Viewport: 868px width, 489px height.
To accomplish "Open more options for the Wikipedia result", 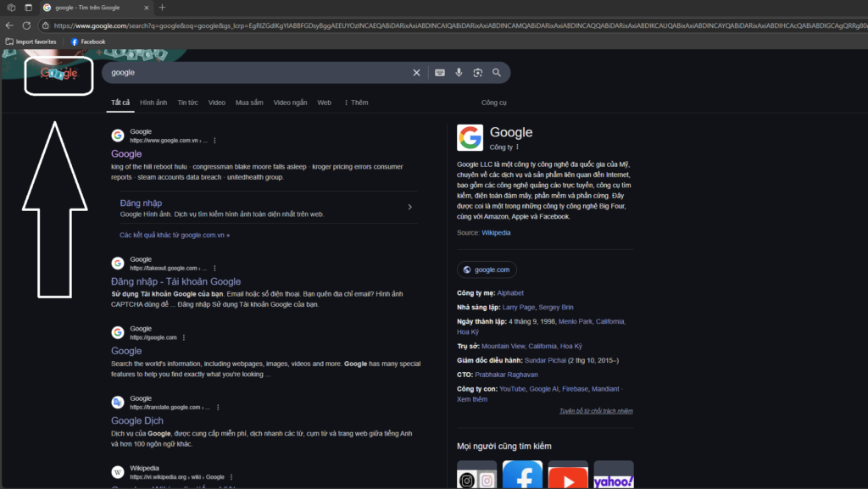I will pyautogui.click(x=231, y=477).
